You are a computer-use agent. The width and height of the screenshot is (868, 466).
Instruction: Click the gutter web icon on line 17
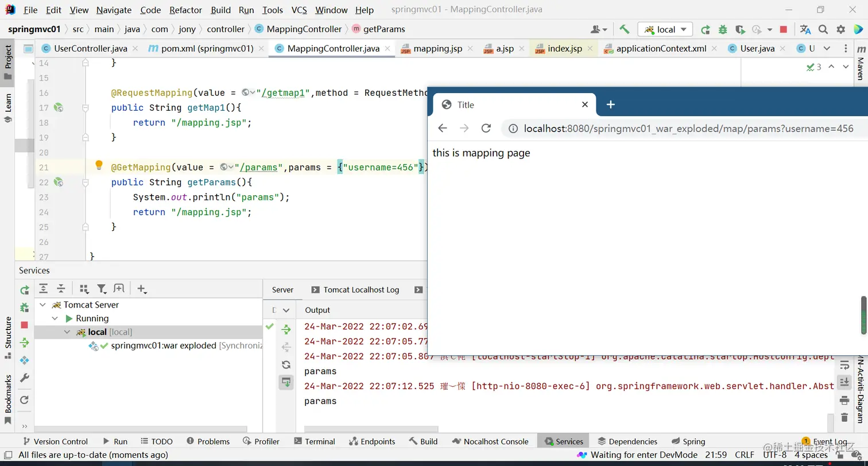tap(58, 107)
